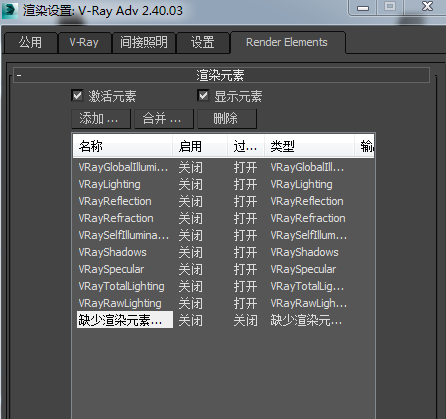Select the VRaySpecular name entry
Image resolution: width=446 pixels, height=419 pixels.
point(111,269)
